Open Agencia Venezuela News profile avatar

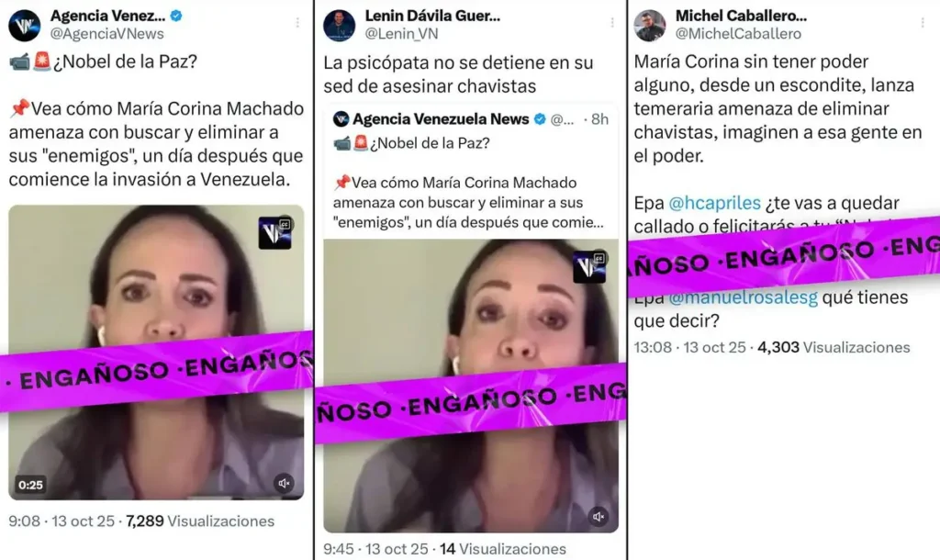pos(25,25)
